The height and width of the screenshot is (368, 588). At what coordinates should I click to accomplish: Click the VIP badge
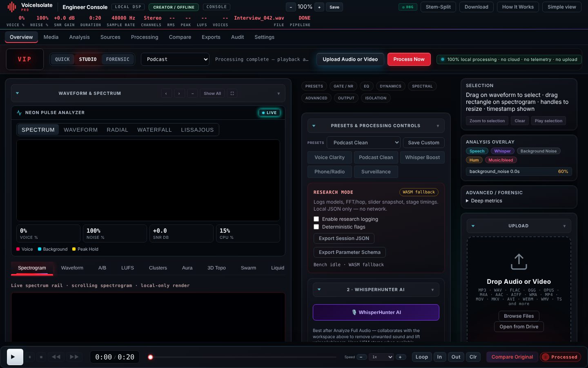pyautogui.click(x=24, y=59)
